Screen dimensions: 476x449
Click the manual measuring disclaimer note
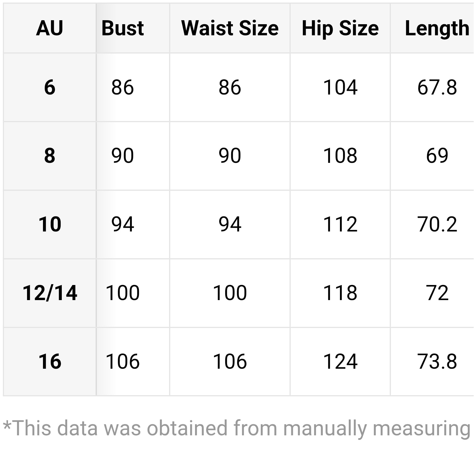[236, 428]
